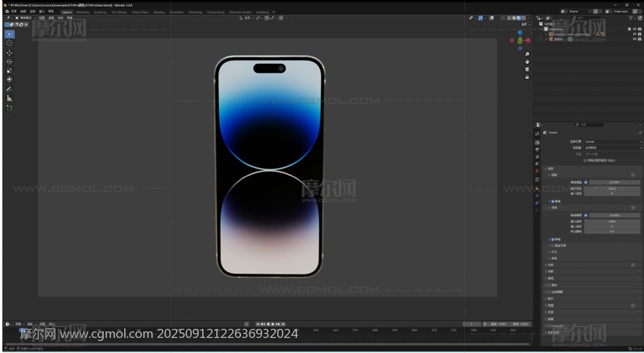Open transform orientation dropdown in header

[x=247, y=18]
